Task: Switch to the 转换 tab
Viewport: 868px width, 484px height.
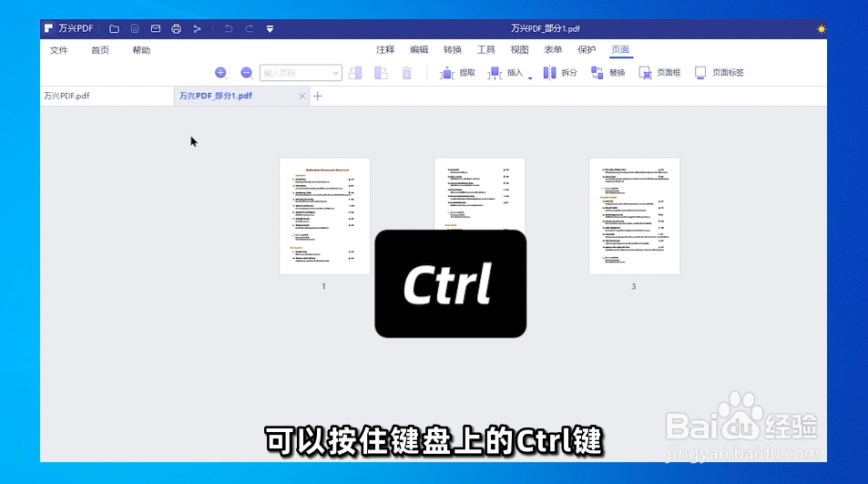Action: pos(453,50)
